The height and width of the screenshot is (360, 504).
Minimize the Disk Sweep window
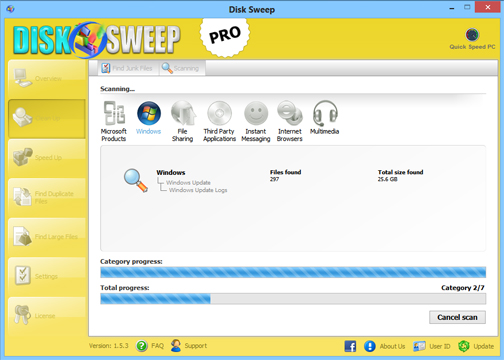pos(452,8)
